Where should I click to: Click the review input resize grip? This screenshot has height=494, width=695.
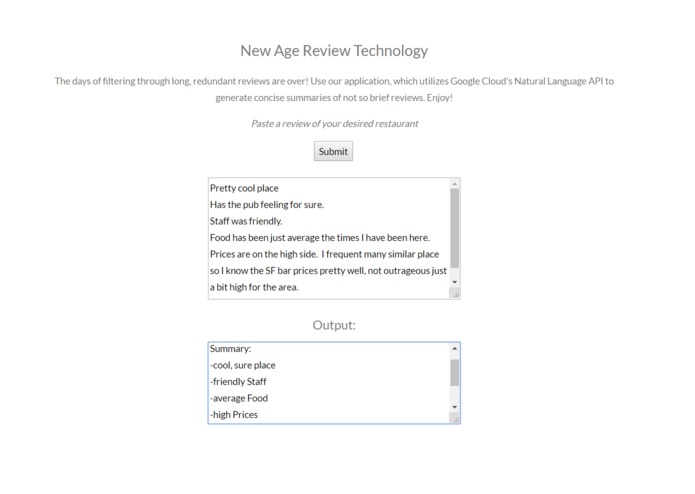point(455,293)
